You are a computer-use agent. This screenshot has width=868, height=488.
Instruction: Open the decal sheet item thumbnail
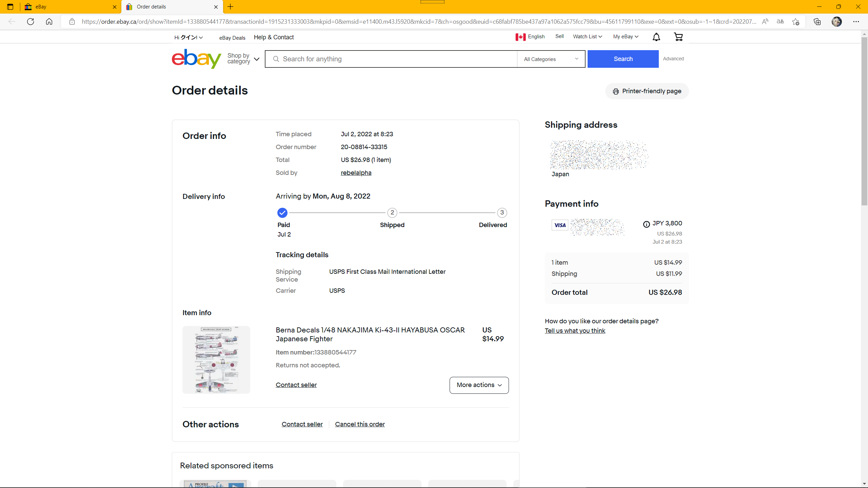[216, 360]
